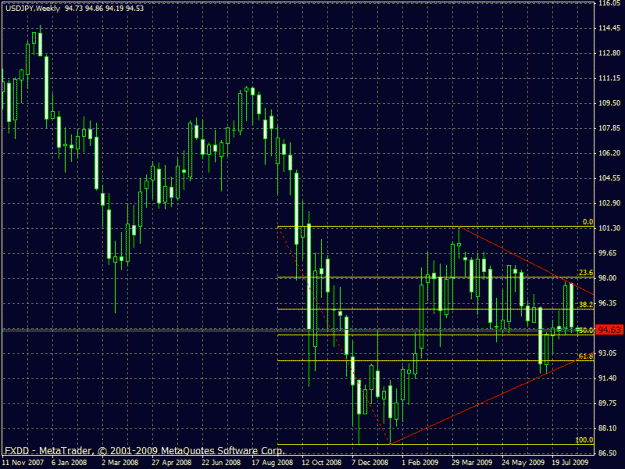Viewport: 625px width, 469px height.
Task: Click the 89.75 price axis value
Action: pos(608,403)
